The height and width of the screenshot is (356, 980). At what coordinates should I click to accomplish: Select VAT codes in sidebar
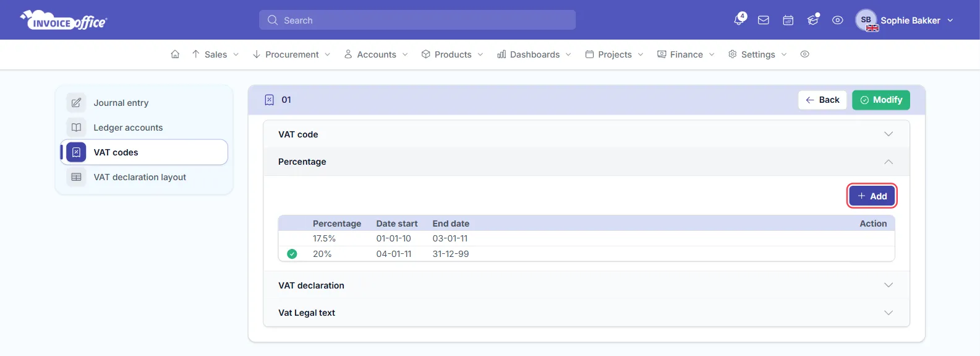click(x=144, y=152)
